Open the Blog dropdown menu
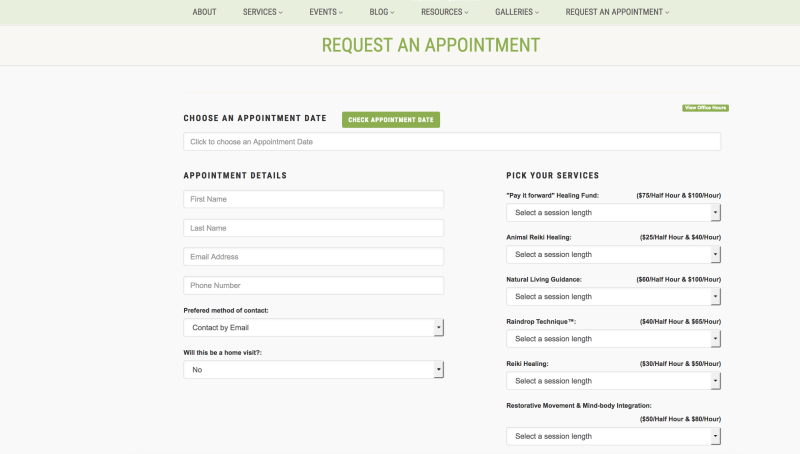Image resolution: width=800 pixels, height=454 pixels. pos(382,12)
